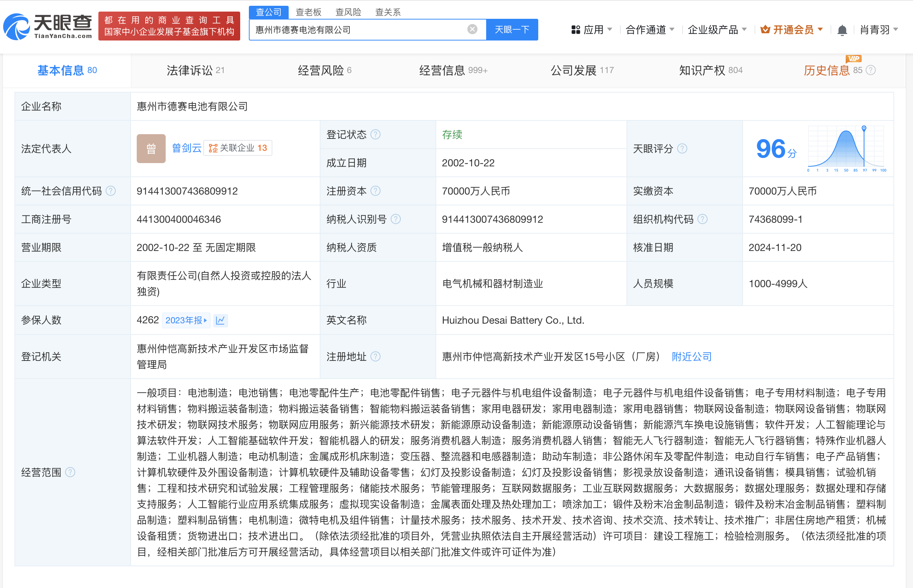Screen dimensions: 913x588
Task: Click help icon next to 统一社会信用代码
Action: click(110, 191)
